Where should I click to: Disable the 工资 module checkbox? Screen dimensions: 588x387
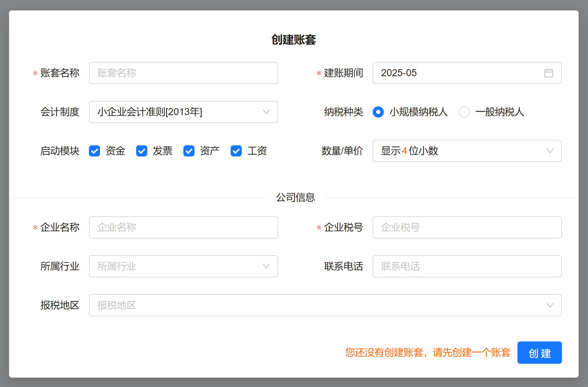[236, 151]
